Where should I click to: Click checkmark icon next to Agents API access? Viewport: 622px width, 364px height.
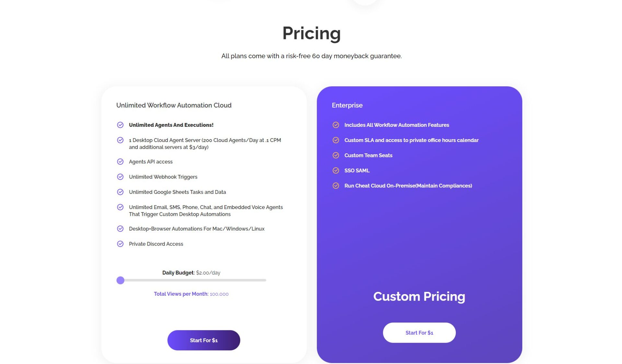120,161
